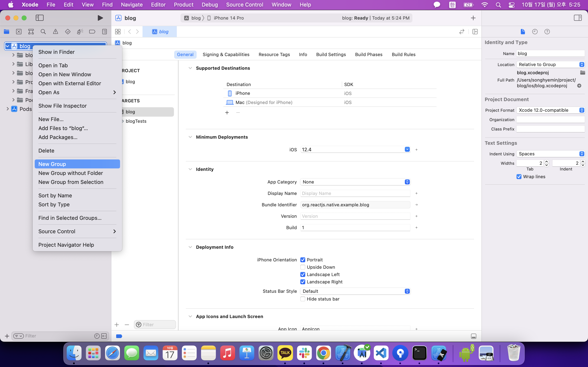Viewport: 588px width, 367px height.
Task: Increase the Tab width stepper
Action: [546, 161]
